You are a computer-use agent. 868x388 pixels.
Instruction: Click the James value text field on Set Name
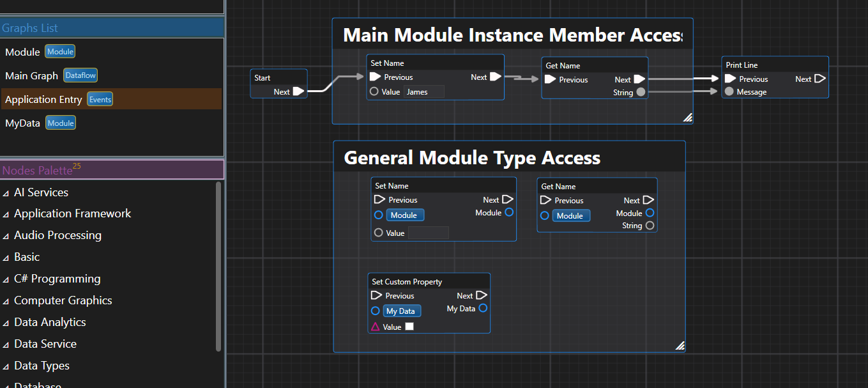[x=422, y=91]
